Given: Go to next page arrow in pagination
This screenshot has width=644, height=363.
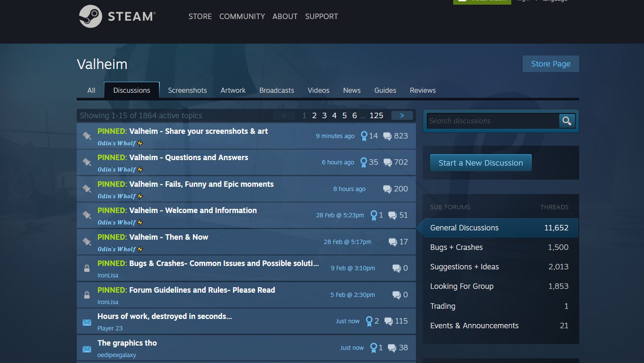Looking at the screenshot, I should tap(402, 115).
